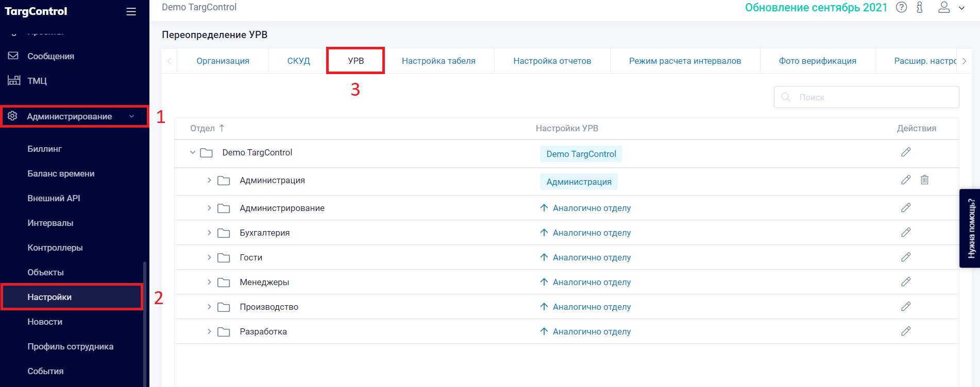980x387 pixels.
Task: Collapse the Demo TargControl tree node
Action: [x=193, y=152]
